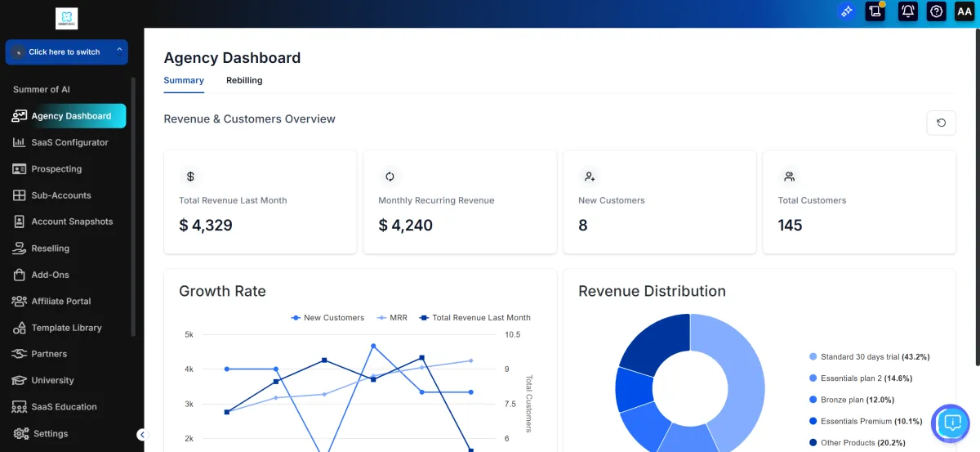This screenshot has width=980, height=452.
Task: Click the SaaS Education icon
Action: point(20,407)
